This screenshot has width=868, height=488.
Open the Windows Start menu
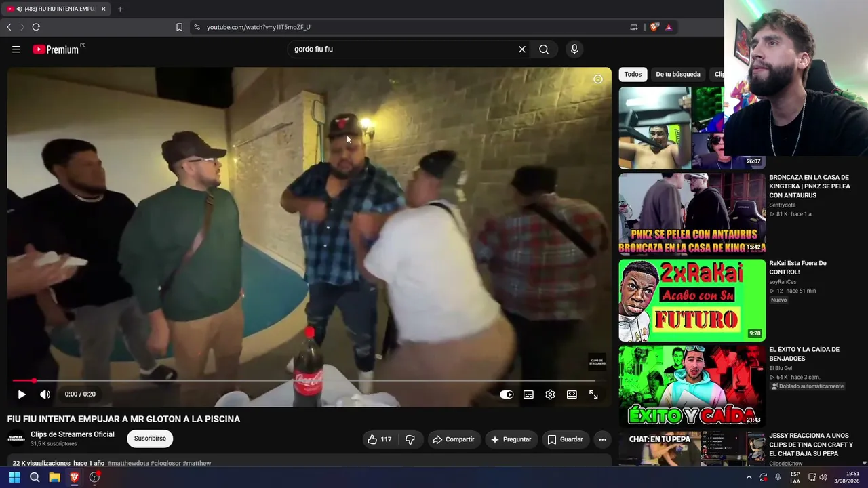[x=14, y=477]
